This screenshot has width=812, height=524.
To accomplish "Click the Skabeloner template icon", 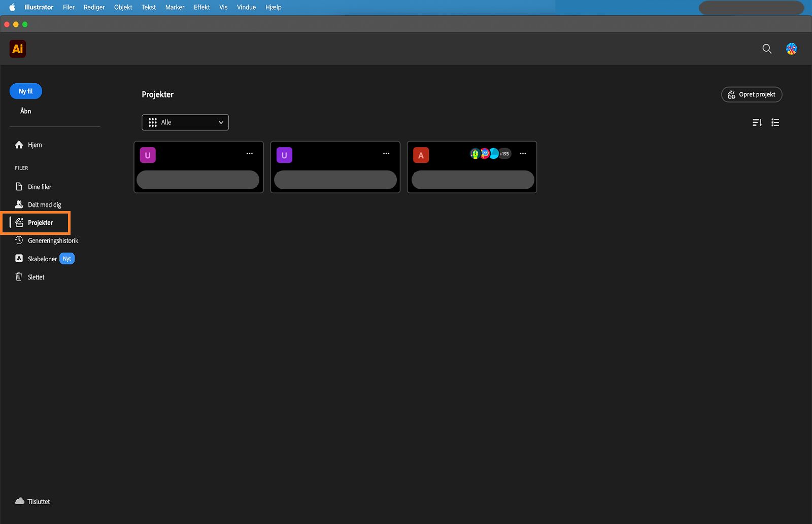I will click(x=19, y=259).
